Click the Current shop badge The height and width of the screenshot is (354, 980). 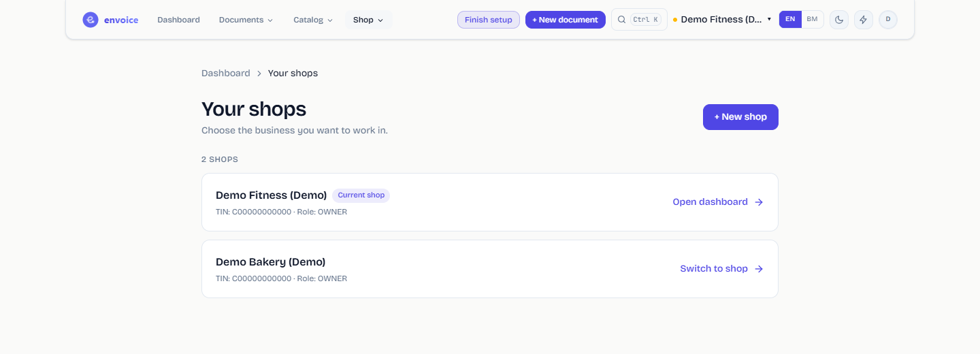click(361, 195)
